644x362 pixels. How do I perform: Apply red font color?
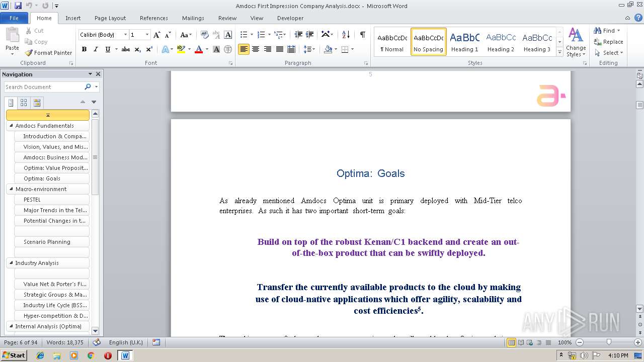(x=198, y=49)
